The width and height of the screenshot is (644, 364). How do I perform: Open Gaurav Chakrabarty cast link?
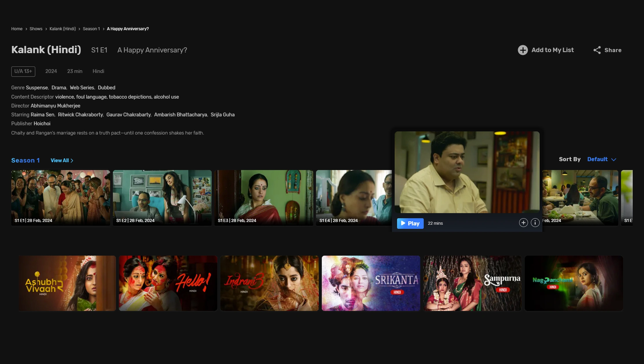tap(128, 115)
